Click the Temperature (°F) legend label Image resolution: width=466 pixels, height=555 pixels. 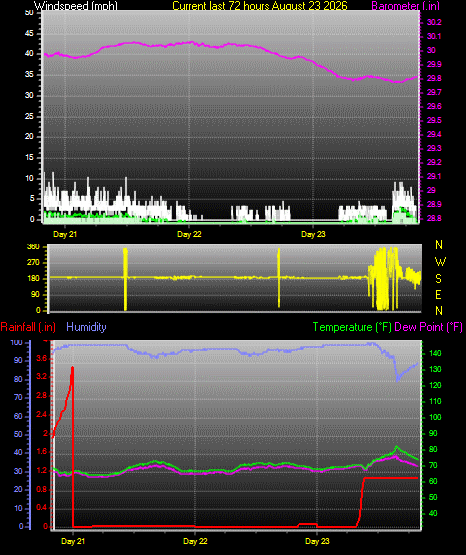tap(352, 327)
